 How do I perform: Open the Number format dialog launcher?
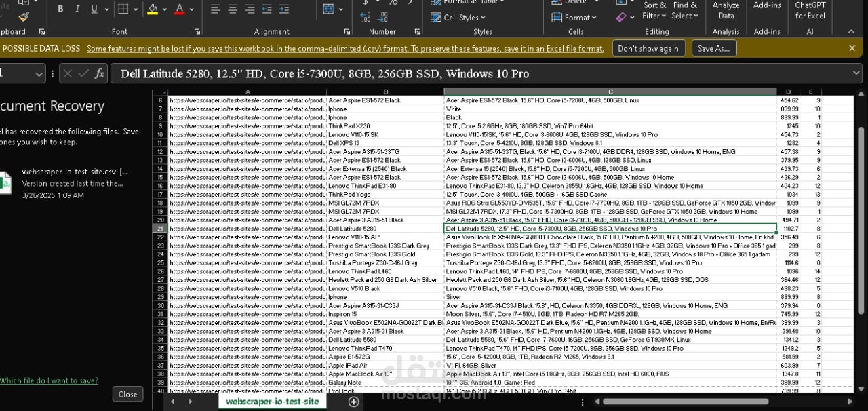[x=419, y=32]
